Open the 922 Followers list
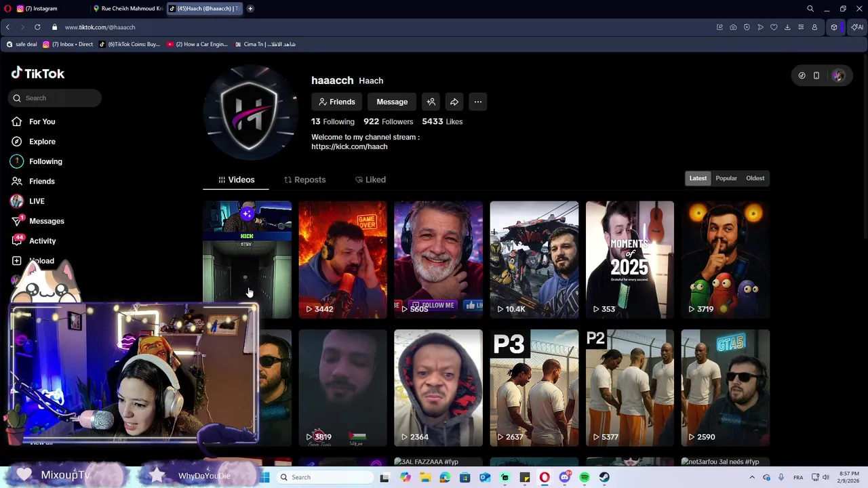The width and height of the screenshot is (868, 488). (x=388, y=121)
